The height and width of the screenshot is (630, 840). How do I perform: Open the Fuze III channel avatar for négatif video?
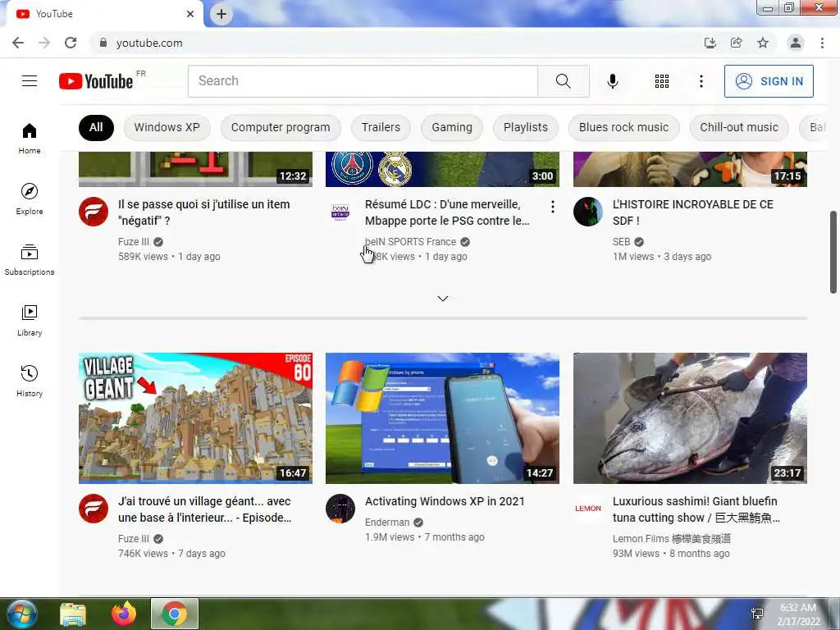point(94,212)
